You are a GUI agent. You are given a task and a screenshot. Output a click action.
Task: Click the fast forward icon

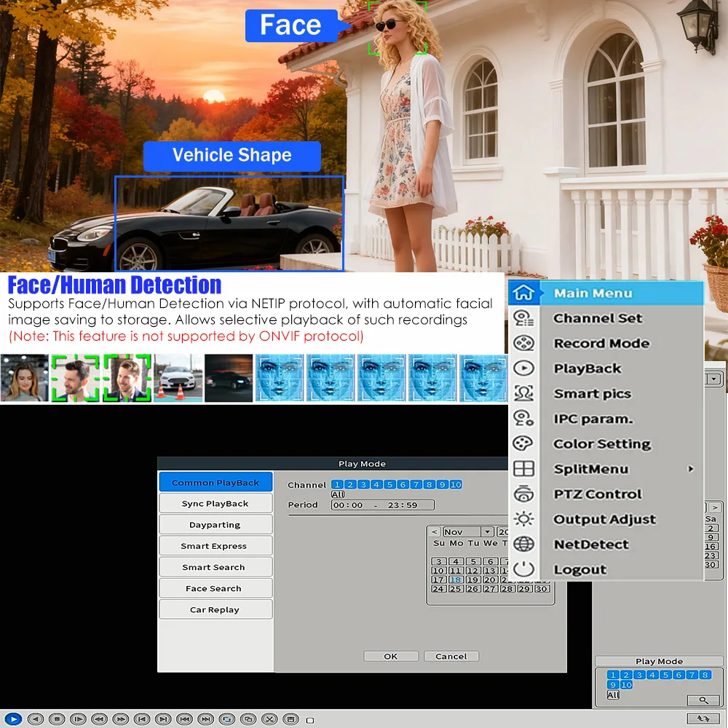120,719
